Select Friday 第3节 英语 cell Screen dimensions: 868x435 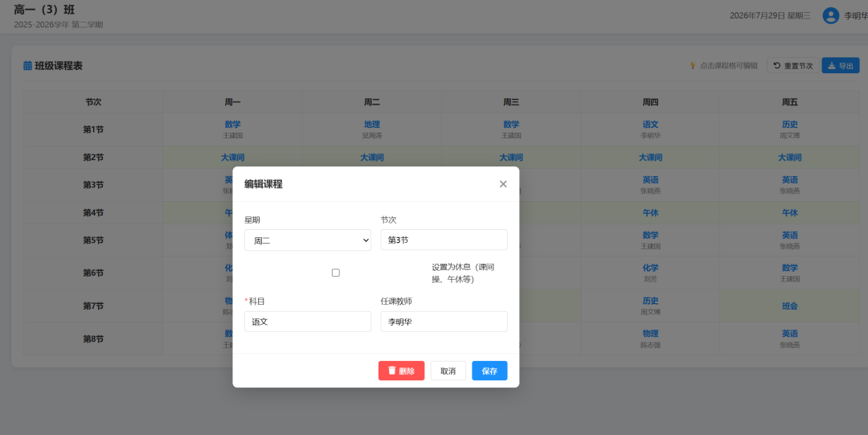coord(789,185)
